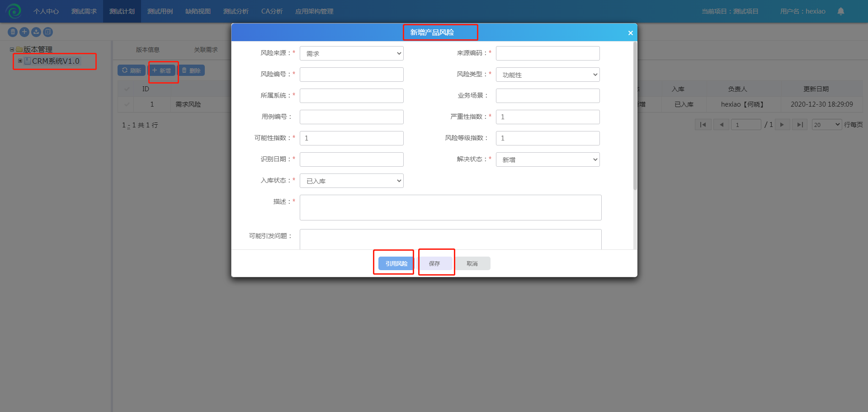The height and width of the screenshot is (412, 868).
Task: Open the 测试计划 menu
Action: pos(122,11)
